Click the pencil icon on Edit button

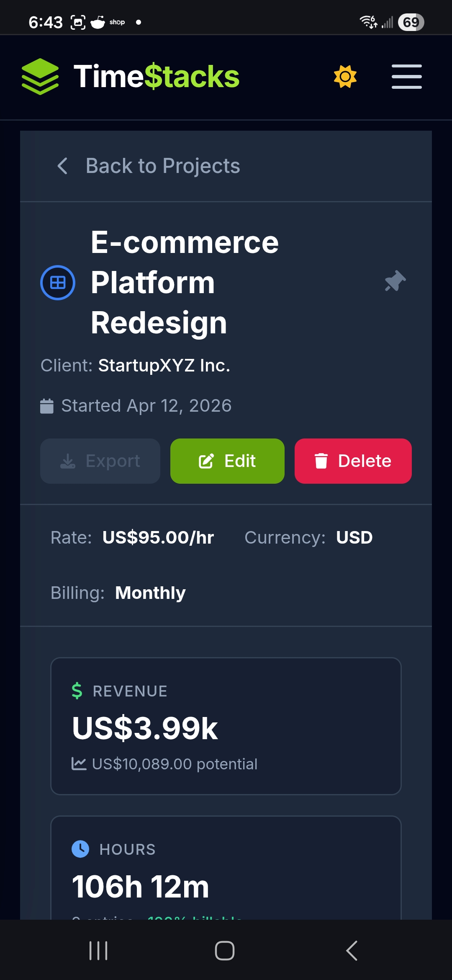pyautogui.click(x=206, y=461)
